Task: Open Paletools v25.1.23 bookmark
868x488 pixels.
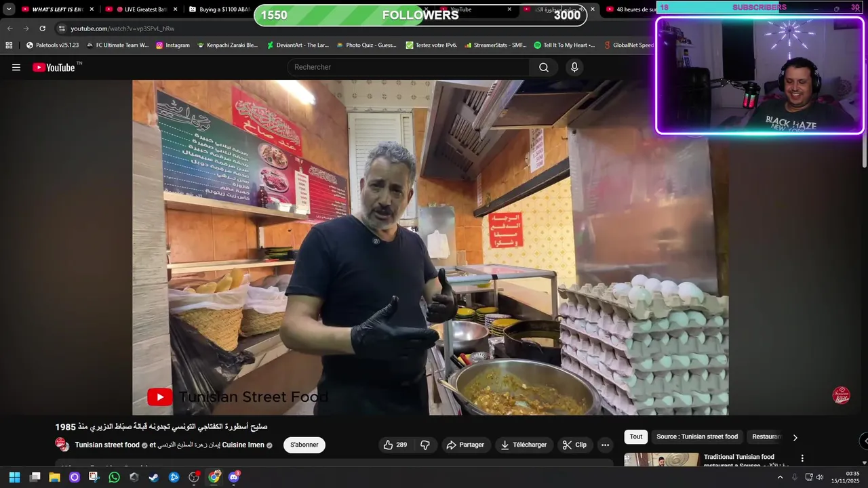Action: (x=52, y=45)
